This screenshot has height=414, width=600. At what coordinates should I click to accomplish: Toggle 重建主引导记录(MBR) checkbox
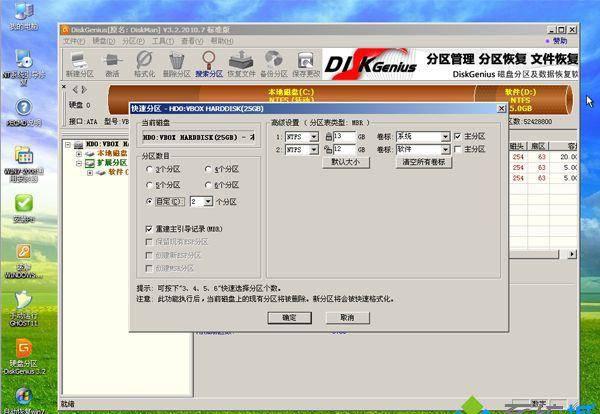149,229
